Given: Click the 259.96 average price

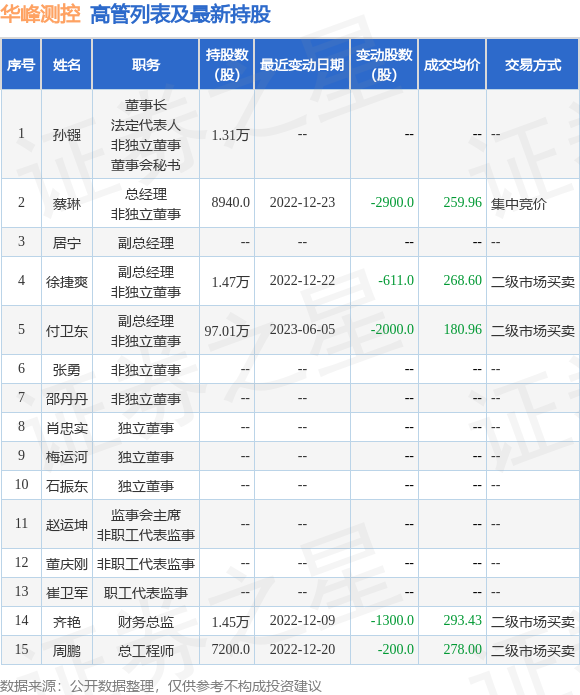Looking at the screenshot, I should click(463, 202).
